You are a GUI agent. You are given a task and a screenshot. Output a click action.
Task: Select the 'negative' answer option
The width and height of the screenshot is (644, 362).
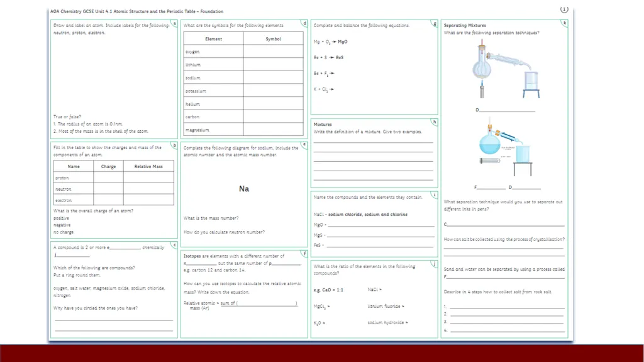(x=62, y=225)
